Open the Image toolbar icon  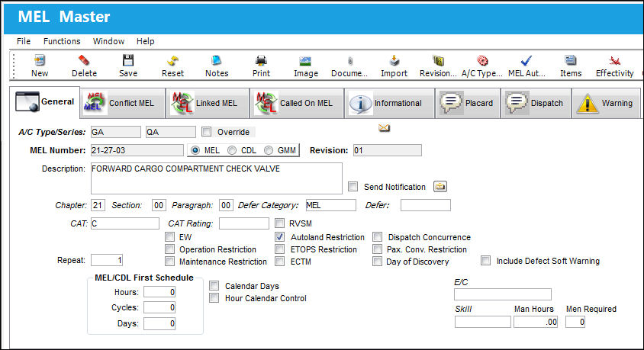tap(305, 61)
